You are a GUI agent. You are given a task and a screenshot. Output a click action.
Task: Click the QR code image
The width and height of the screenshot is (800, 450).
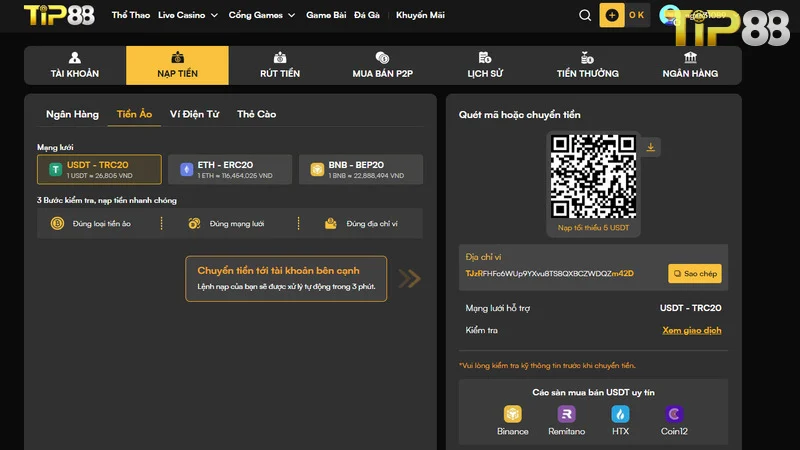[593, 177]
